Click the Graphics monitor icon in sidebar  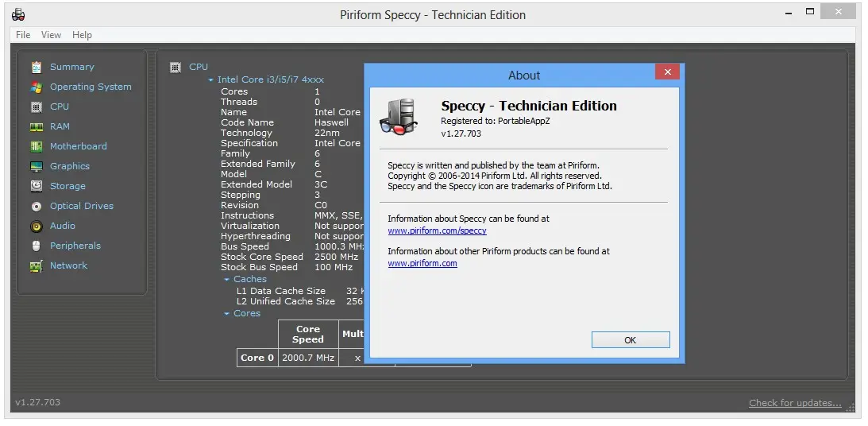click(x=37, y=166)
